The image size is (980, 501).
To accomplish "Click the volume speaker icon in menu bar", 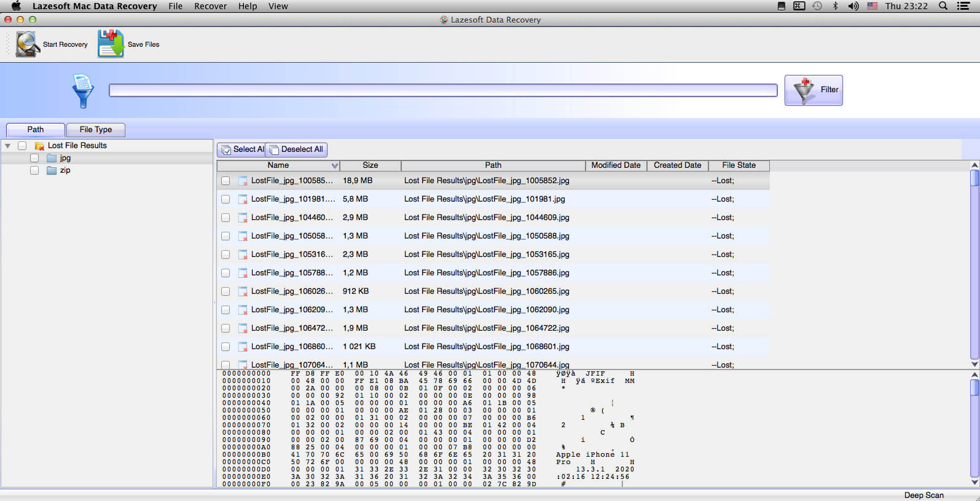I will point(853,6).
